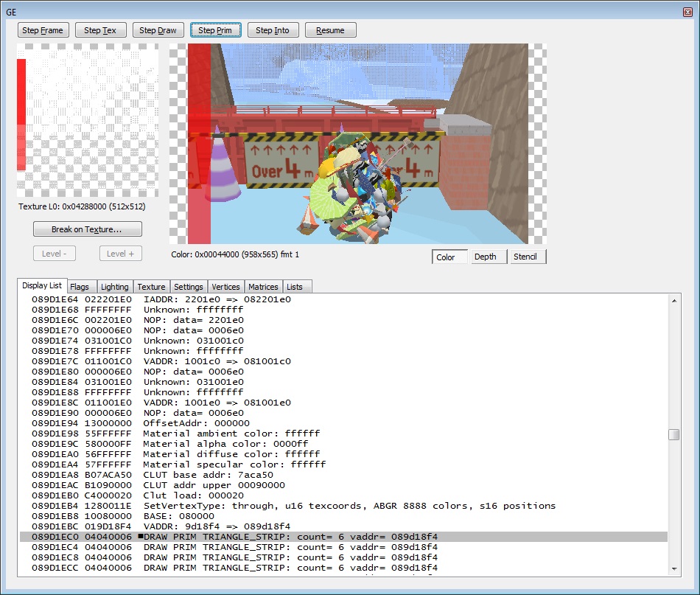The image size is (700, 595).
Task: Switch framebuffer view to Stencil
Action: coord(525,257)
